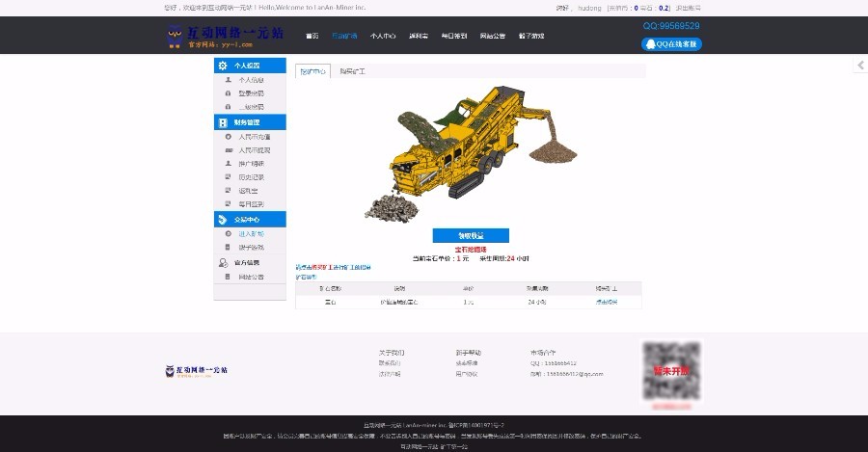Click the lock icon beside 登录密码
Viewport: 868px width, 452px height.
[x=228, y=93]
